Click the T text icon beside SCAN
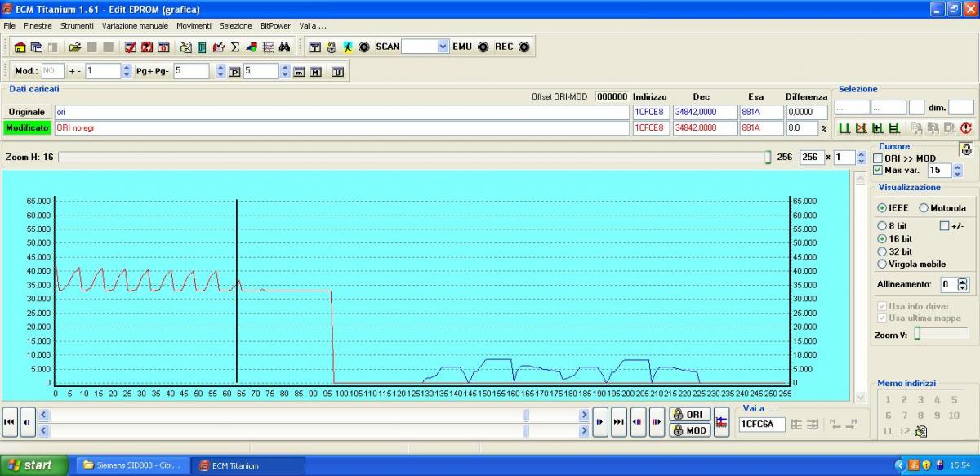980x476 pixels. tap(315, 47)
